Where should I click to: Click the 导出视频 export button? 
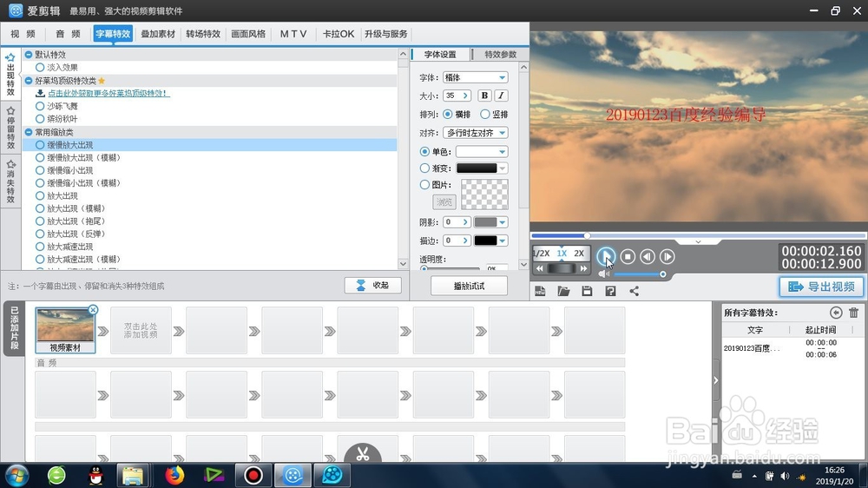coord(821,287)
